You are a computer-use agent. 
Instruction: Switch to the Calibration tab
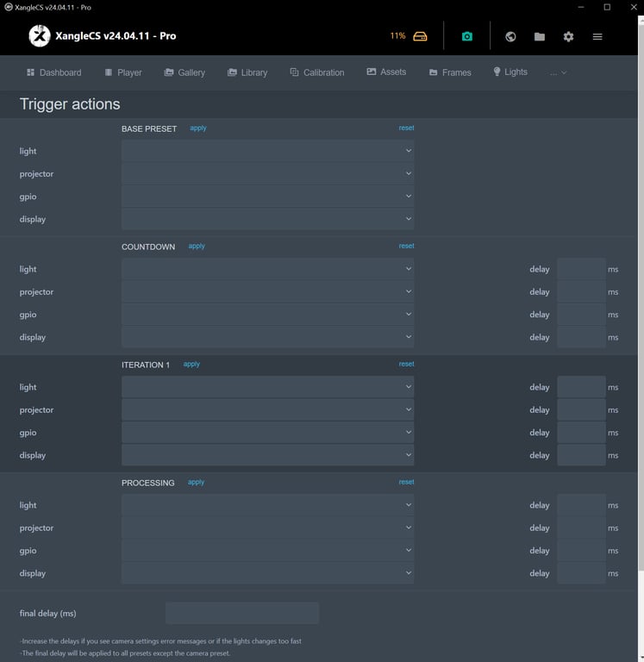(316, 72)
